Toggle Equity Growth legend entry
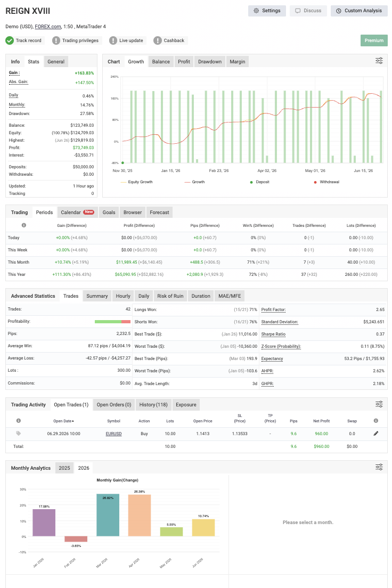This screenshot has height=588, width=392. [136, 182]
